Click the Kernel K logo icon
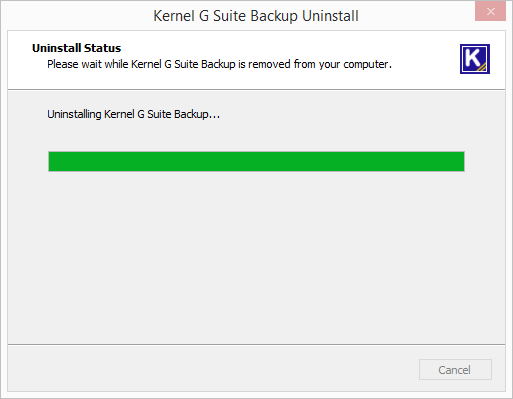This screenshot has height=399, width=513. click(x=475, y=59)
